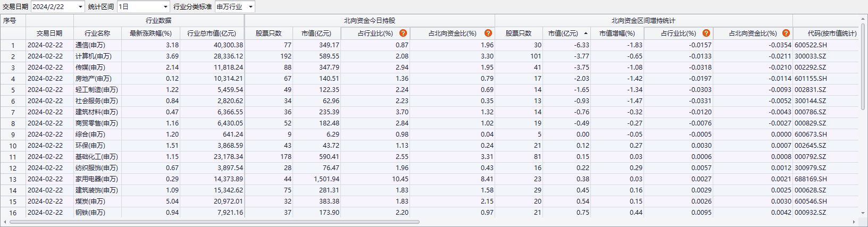Click help icon beside today's 占北向资金比(%) column

(488, 33)
